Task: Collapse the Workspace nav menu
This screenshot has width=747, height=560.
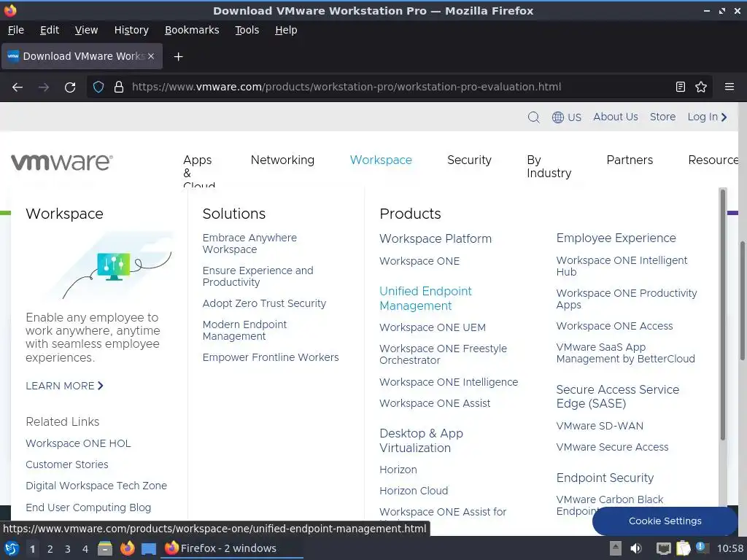Action: (381, 160)
